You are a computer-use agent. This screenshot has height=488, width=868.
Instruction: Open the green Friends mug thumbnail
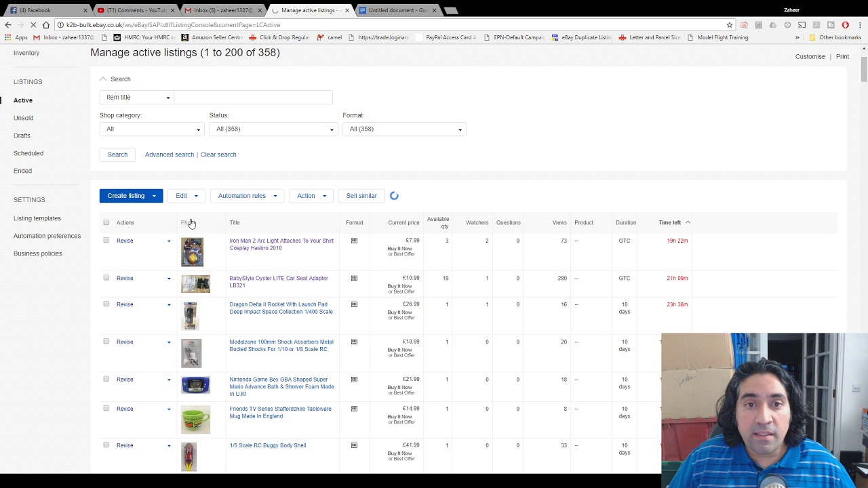pos(195,420)
